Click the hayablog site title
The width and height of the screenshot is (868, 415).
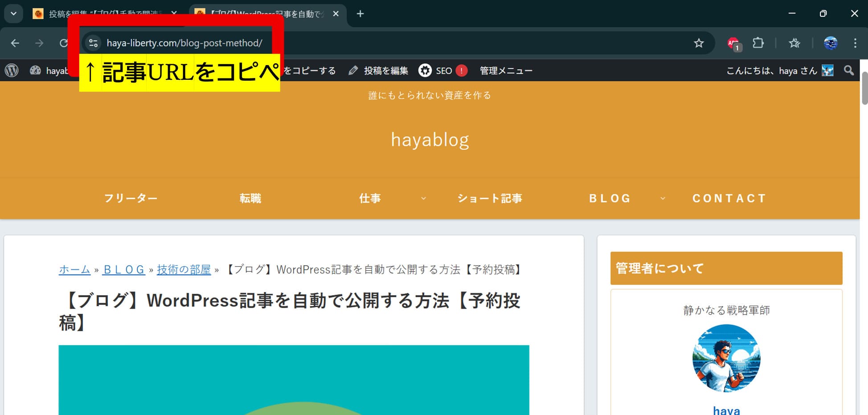tap(430, 140)
